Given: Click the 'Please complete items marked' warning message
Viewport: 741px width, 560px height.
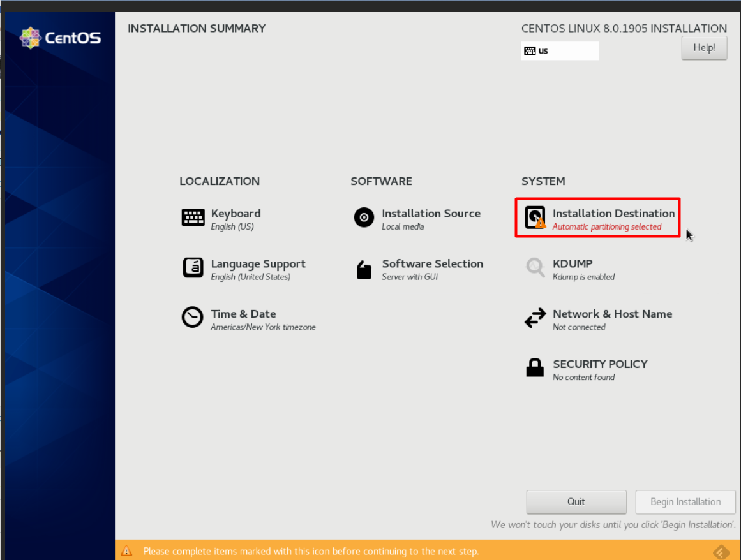Looking at the screenshot, I should pyautogui.click(x=310, y=552).
